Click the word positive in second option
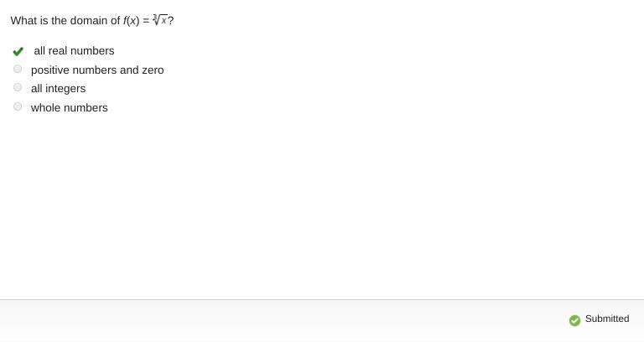This screenshot has width=644, height=342. [50, 70]
